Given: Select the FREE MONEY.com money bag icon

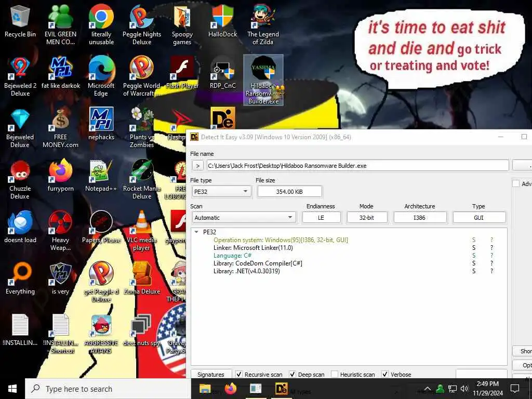Looking at the screenshot, I should [60, 128].
